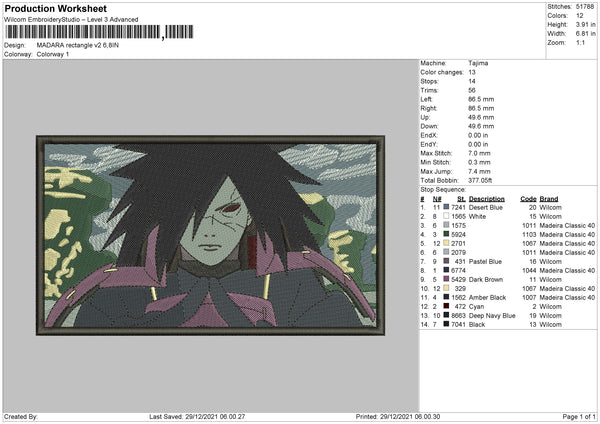Viewport: 600px width, 424px height.
Task: Select the White thread color swatch
Action: tap(446, 216)
